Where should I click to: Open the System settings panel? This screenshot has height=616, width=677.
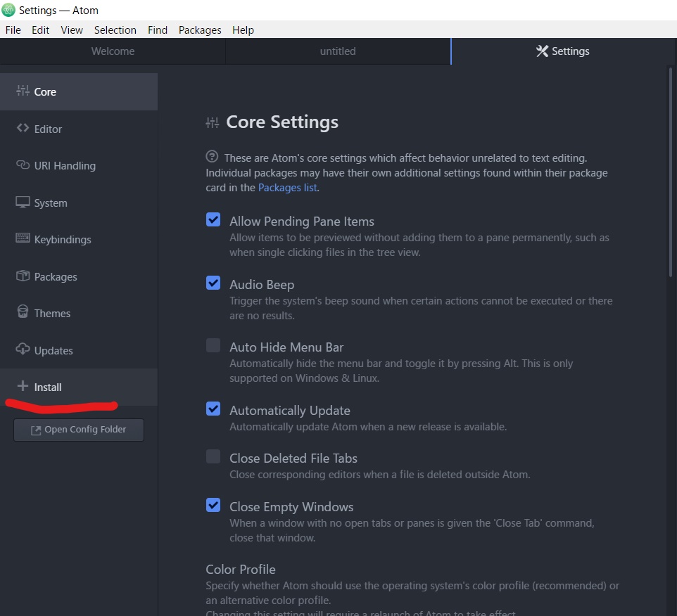79,203
